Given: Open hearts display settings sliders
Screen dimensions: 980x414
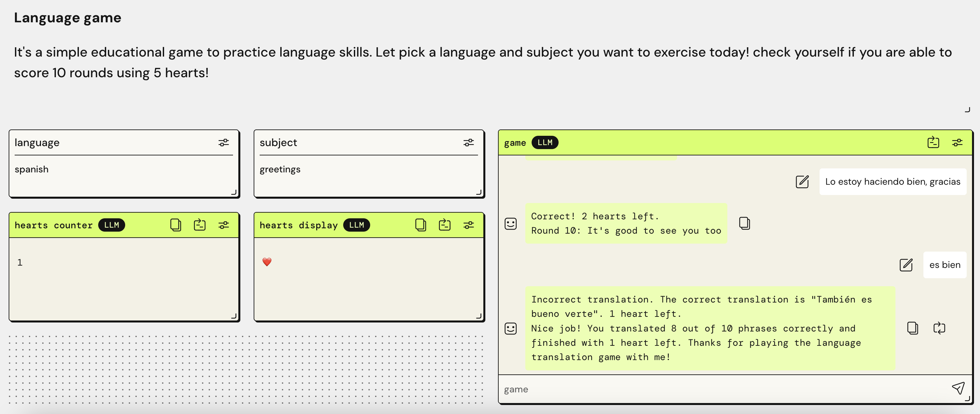Looking at the screenshot, I should (x=468, y=225).
